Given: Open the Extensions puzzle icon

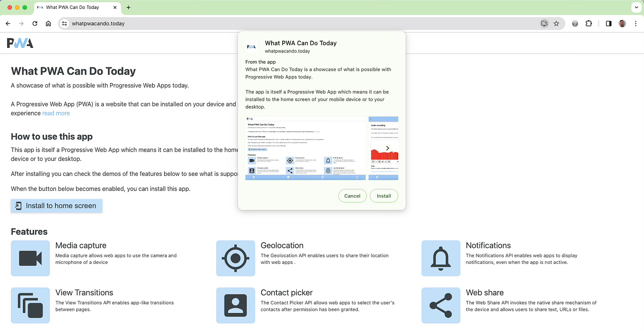Looking at the screenshot, I should pos(588,23).
